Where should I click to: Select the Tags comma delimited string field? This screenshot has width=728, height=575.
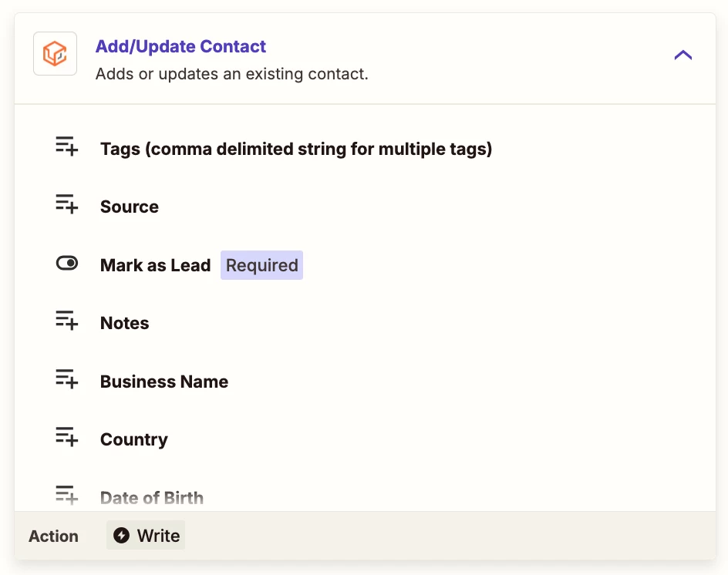(x=296, y=149)
